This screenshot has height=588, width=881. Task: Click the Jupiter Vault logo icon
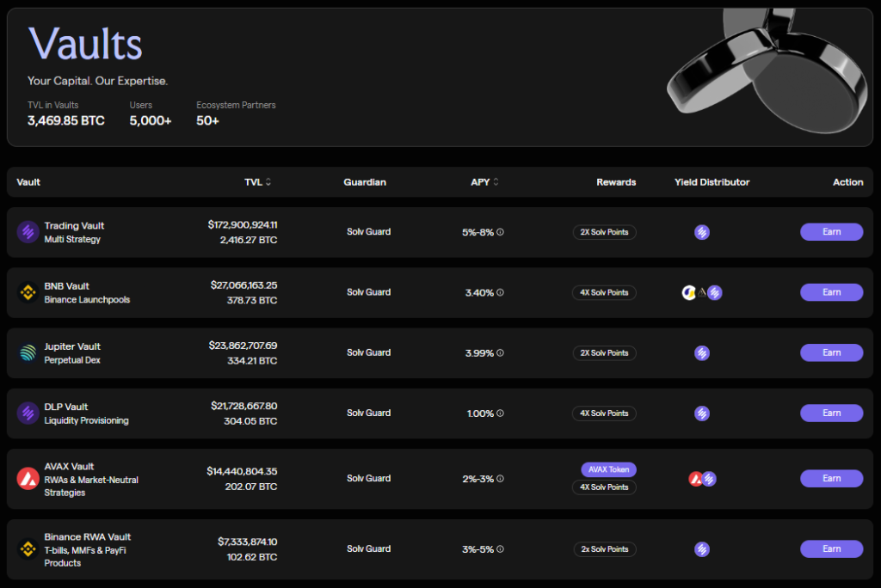[x=28, y=352]
